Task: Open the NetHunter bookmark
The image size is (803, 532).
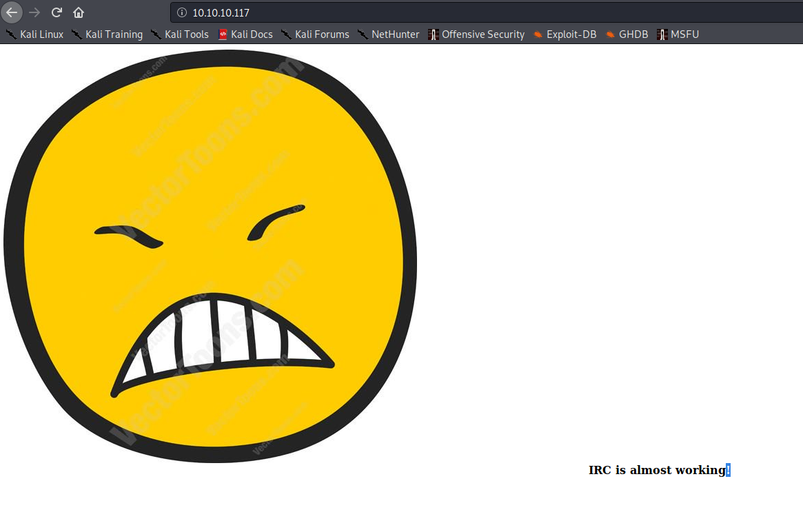Action: click(395, 34)
